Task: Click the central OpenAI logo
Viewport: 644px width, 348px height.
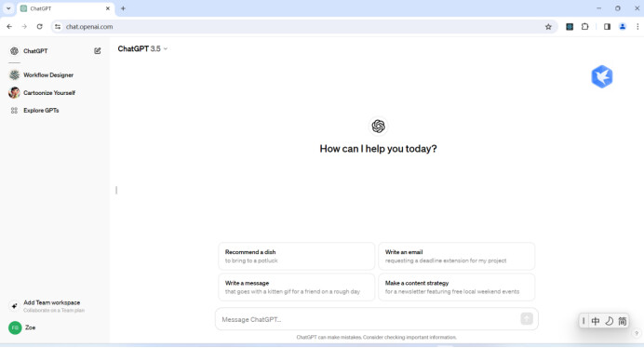Action: point(378,127)
